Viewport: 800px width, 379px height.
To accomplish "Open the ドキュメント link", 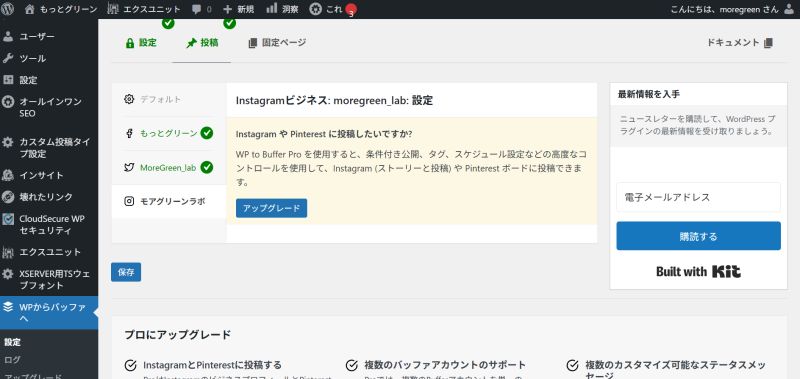I will [x=740, y=43].
